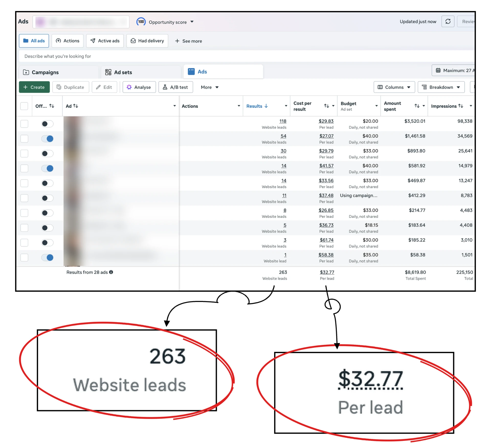
Task: Click the Actions filter button
Action: pos(68,41)
